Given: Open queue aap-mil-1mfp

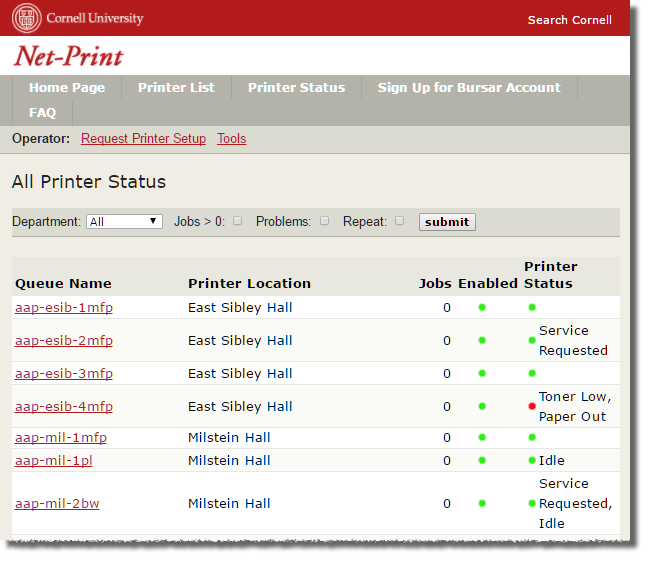Looking at the screenshot, I should coord(61,438).
